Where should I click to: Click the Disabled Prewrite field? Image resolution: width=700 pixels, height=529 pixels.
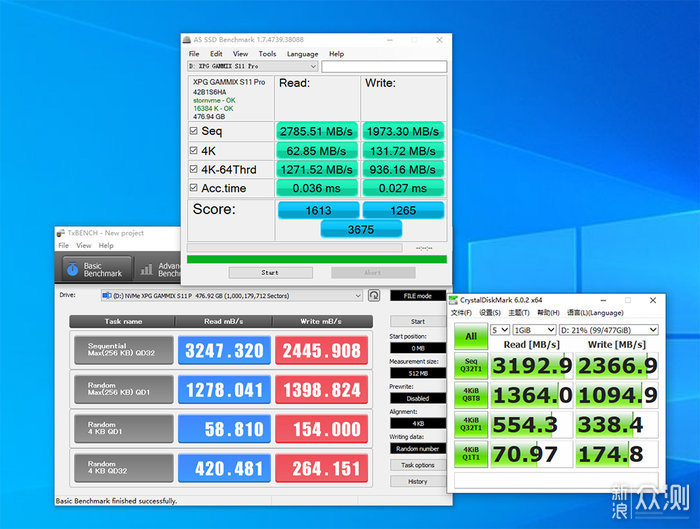coord(418,398)
